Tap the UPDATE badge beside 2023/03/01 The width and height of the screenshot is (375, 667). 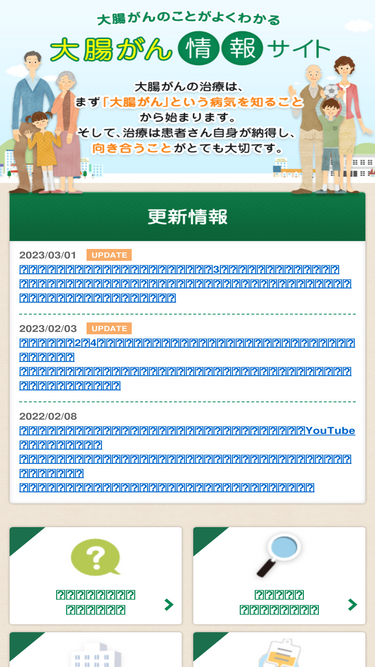click(109, 255)
